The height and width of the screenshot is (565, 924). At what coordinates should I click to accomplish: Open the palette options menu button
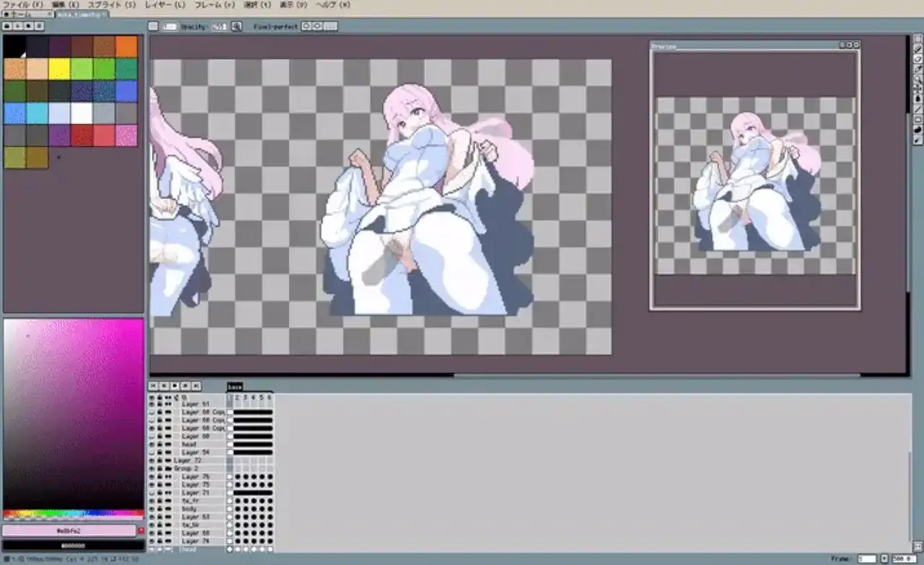[x=40, y=26]
